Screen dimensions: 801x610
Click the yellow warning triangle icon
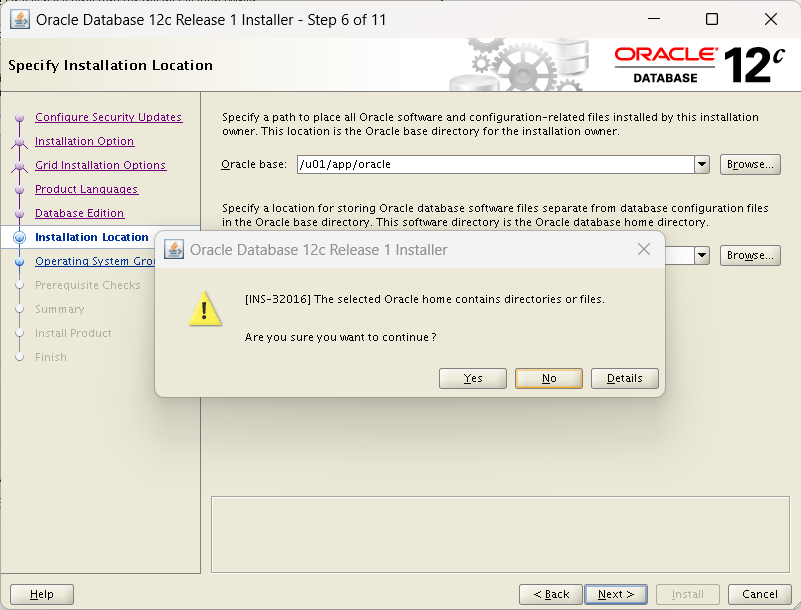[x=205, y=309]
